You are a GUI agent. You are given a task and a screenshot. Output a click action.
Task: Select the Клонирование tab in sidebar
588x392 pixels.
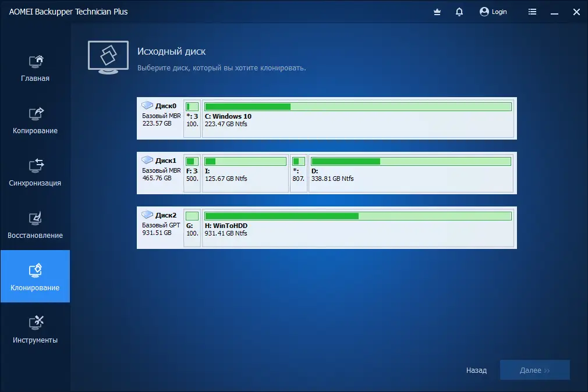click(36, 276)
